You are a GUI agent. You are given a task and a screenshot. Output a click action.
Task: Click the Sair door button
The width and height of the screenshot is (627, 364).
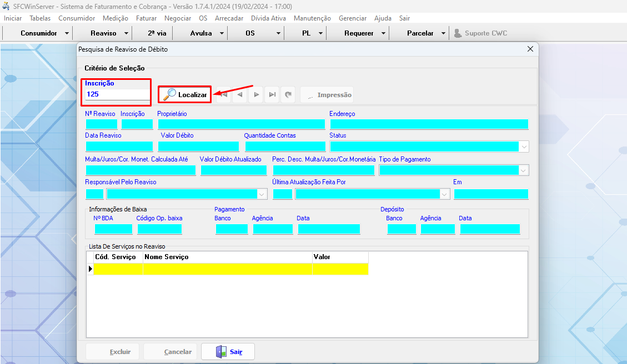[x=228, y=352]
